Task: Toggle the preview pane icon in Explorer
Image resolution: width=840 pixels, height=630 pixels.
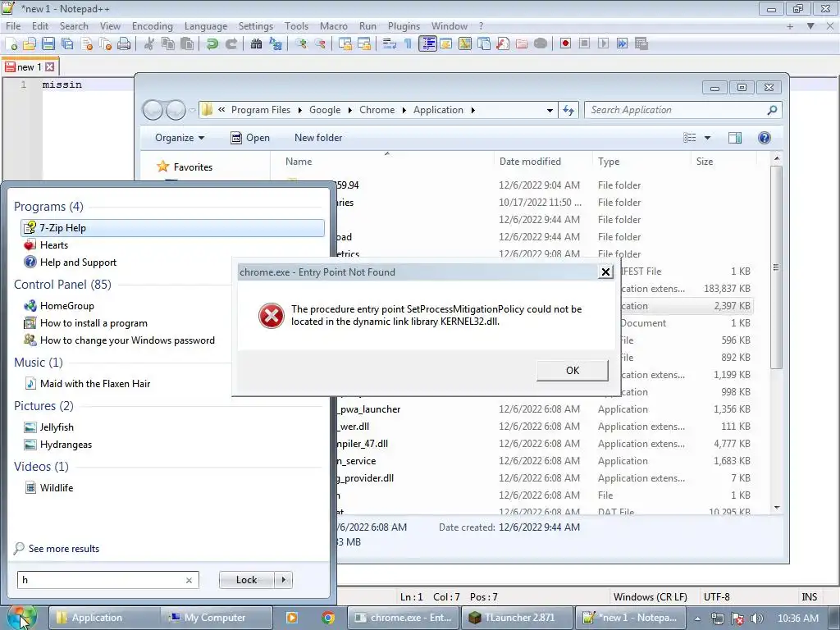Action: 735,138
